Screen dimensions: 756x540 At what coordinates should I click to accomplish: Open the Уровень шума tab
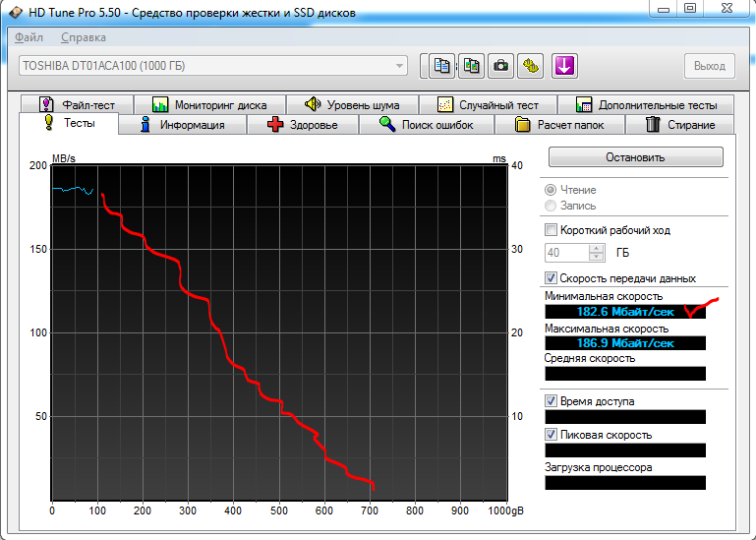click(353, 104)
